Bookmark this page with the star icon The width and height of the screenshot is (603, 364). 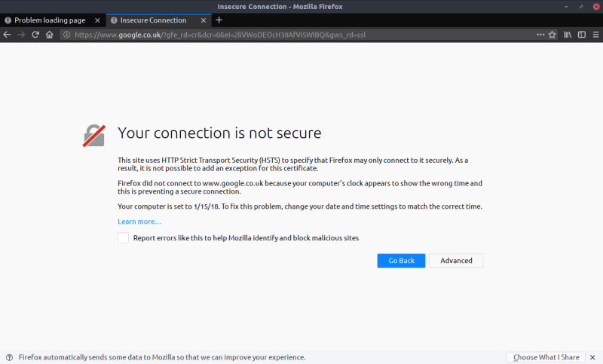[x=552, y=35]
